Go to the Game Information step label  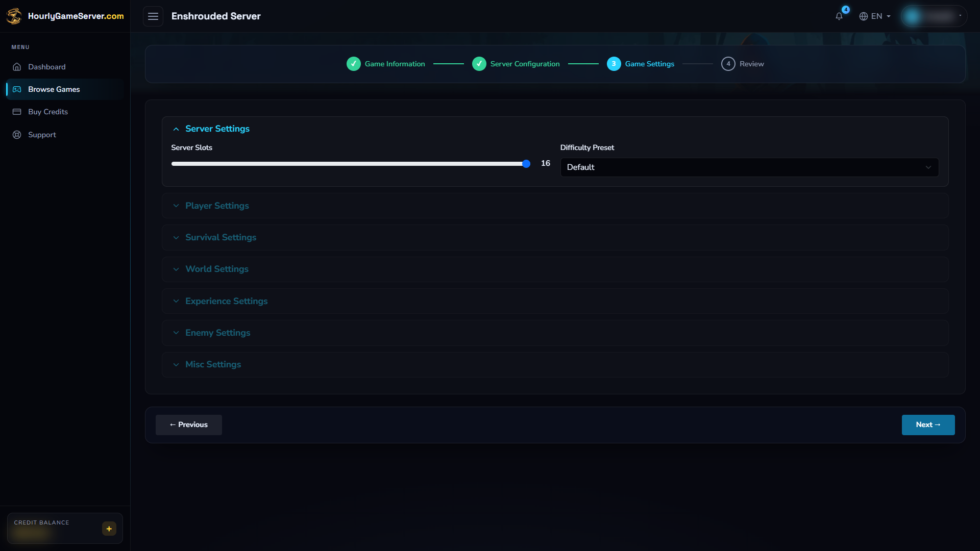point(395,64)
